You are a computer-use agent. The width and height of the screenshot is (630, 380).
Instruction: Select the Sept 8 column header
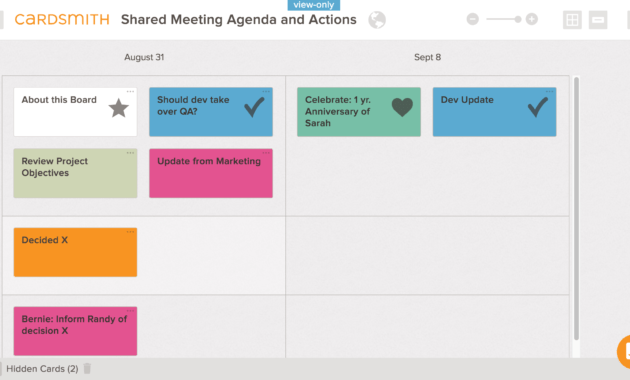pyautogui.click(x=428, y=57)
